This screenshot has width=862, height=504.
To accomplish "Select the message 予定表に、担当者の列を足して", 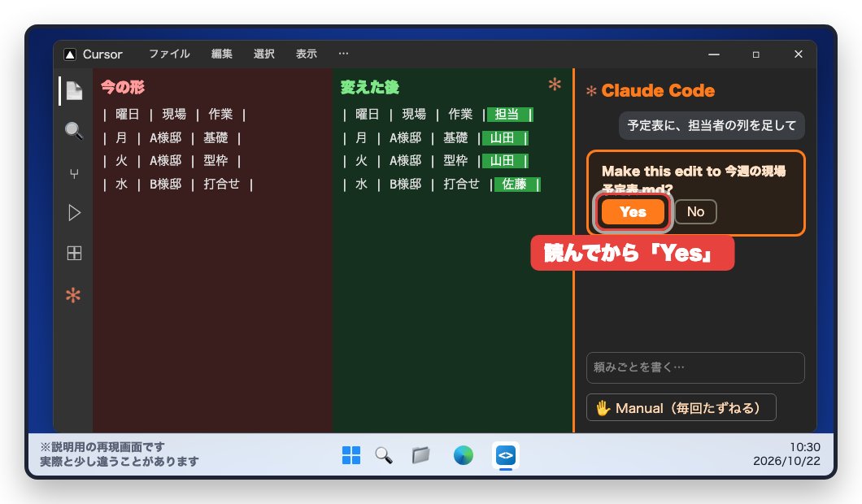I will [712, 125].
